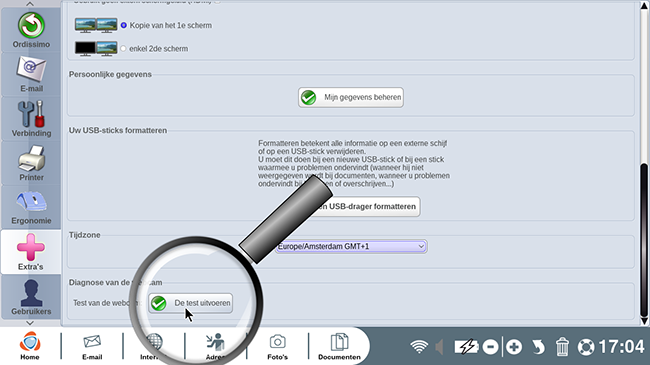Click the 17:04 clock

point(622,347)
